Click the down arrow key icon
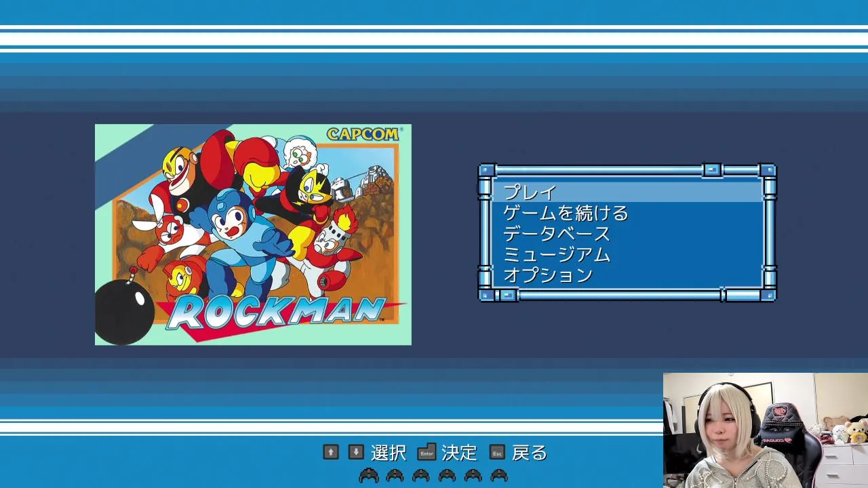868x488 pixels. point(356,452)
